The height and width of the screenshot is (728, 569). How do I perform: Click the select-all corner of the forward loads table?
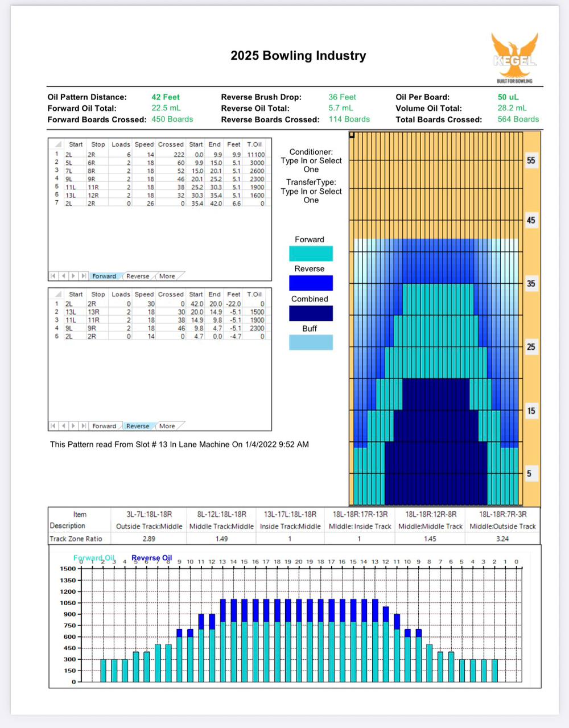57,144
